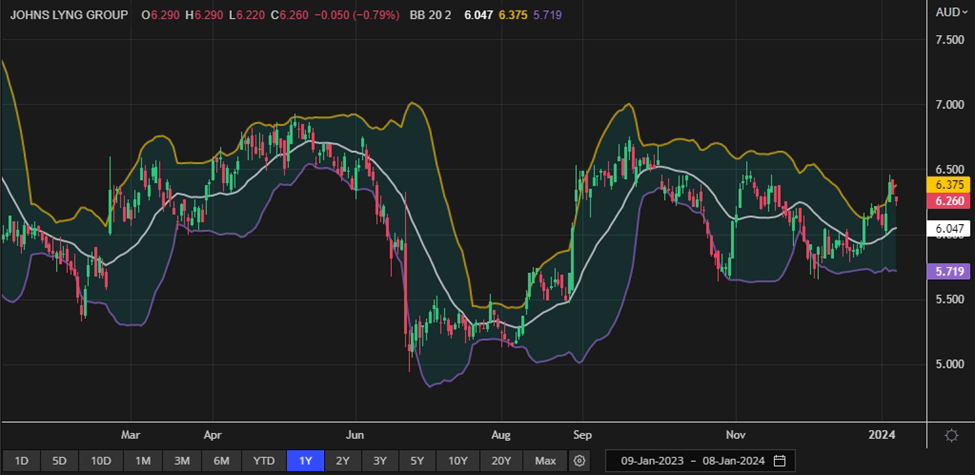Click the highlighted 1Y range button

305,461
